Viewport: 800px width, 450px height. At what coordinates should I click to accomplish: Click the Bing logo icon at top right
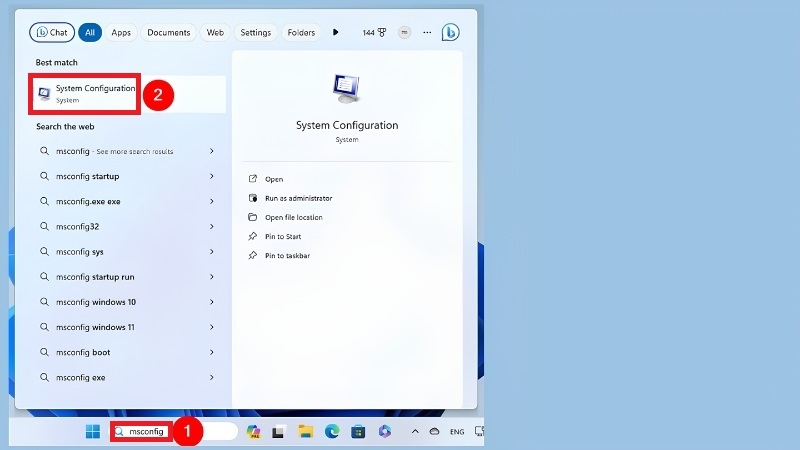[450, 32]
